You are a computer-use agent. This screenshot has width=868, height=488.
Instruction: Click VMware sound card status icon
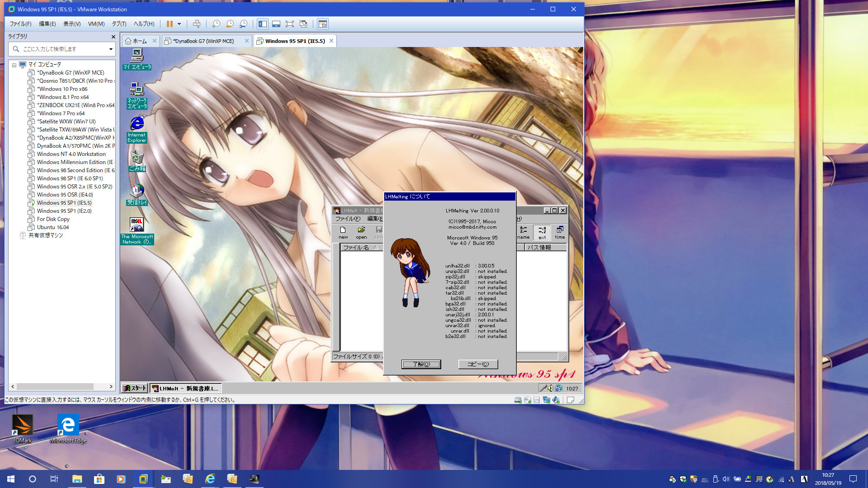[556, 400]
